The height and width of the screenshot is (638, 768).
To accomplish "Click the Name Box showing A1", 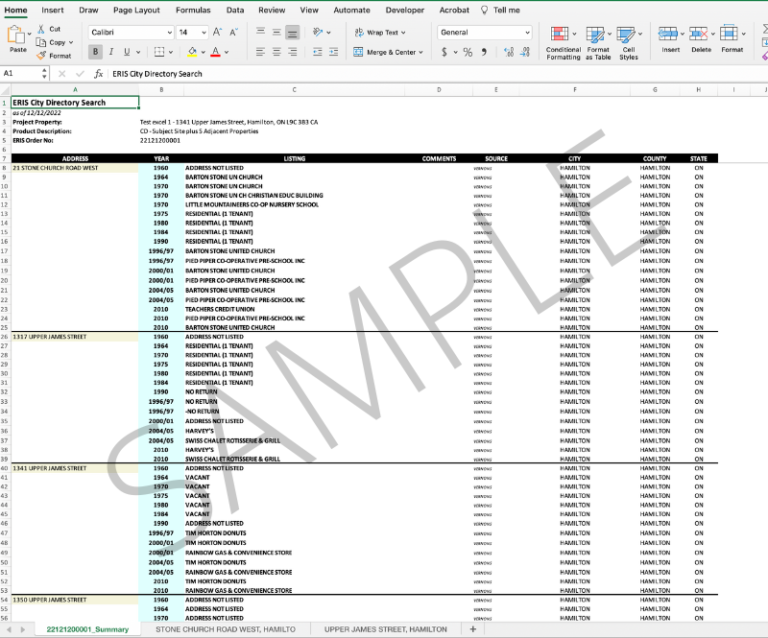I will [x=22, y=74].
